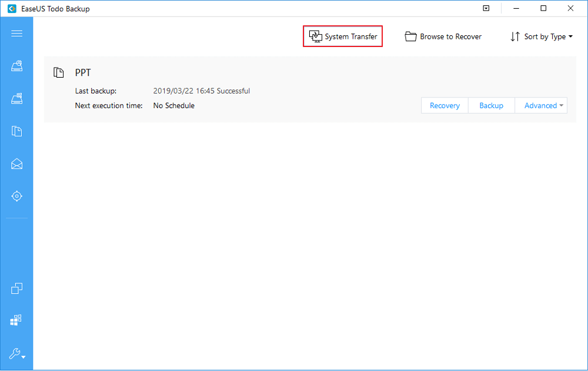Open the Tools wrench menu
Viewport: 588px width, 371px height.
[16, 354]
